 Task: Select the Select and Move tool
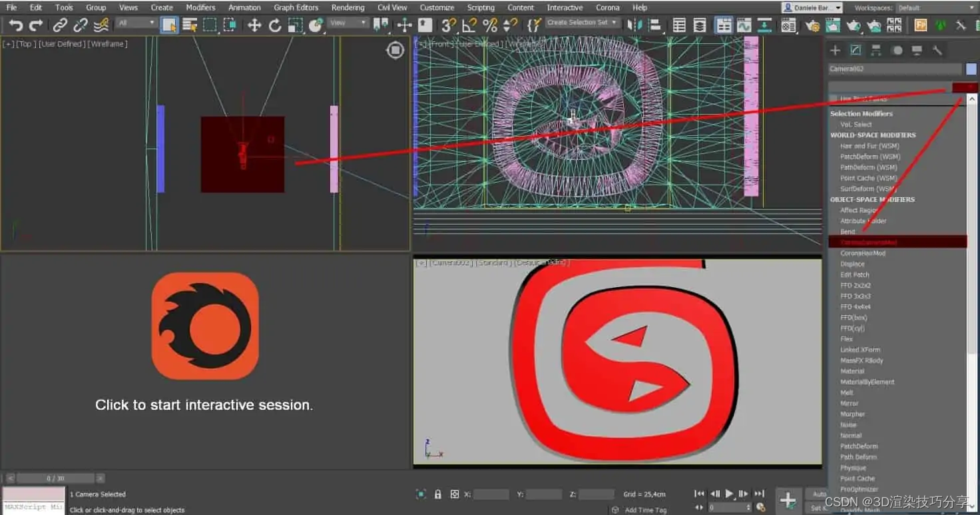(254, 25)
